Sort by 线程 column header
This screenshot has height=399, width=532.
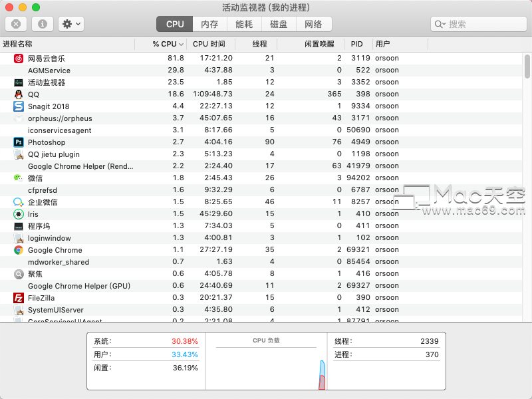click(x=256, y=44)
